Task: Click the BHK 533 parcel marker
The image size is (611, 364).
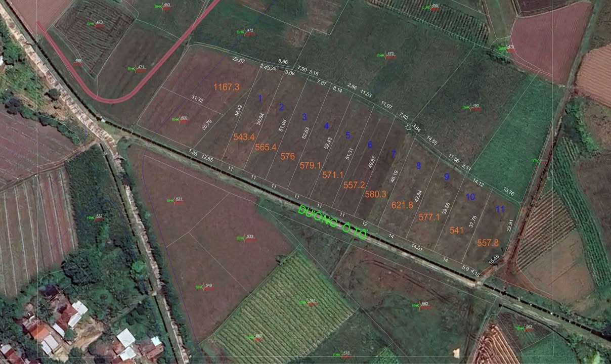Action: [245, 238]
